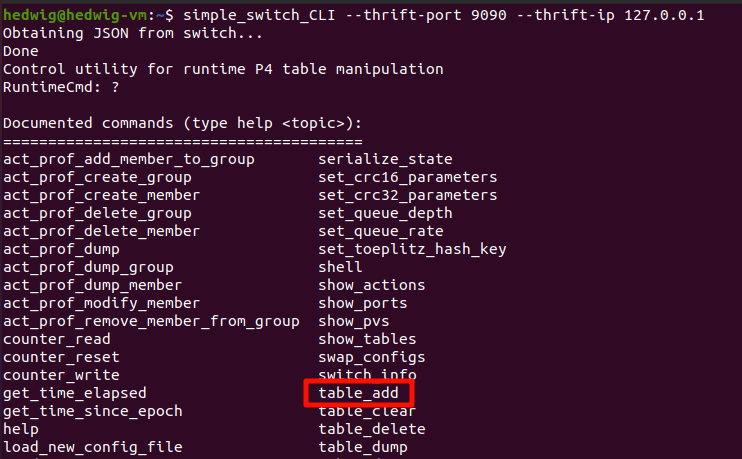Select the act_prof_dump_member command
Screen dimensions: 742x459
(x=92, y=285)
